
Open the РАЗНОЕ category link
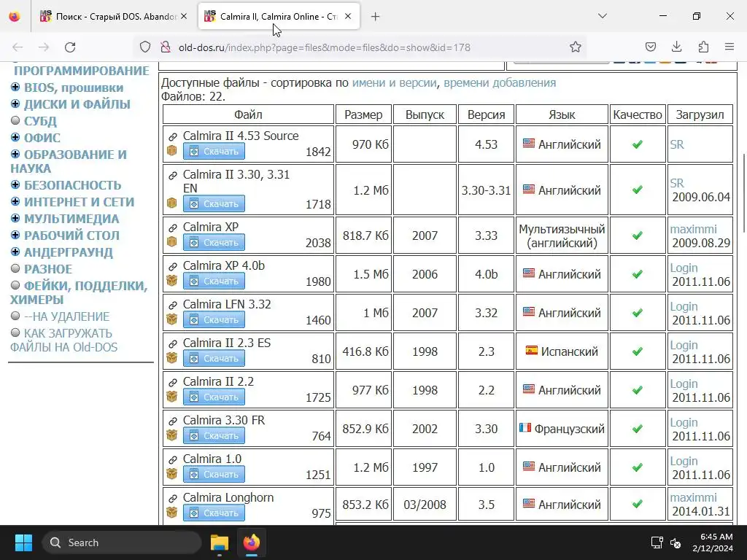48,269
